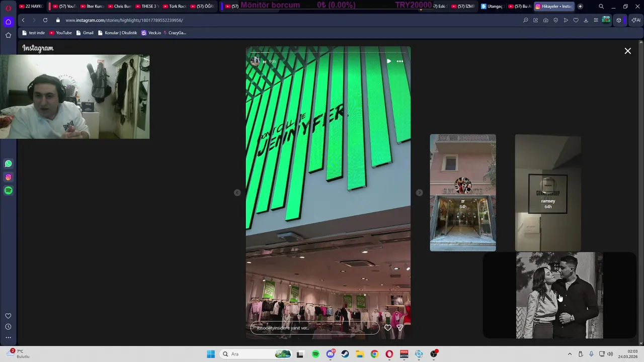Open extensions cube icon
644x362 pixels.
pos(619,20)
